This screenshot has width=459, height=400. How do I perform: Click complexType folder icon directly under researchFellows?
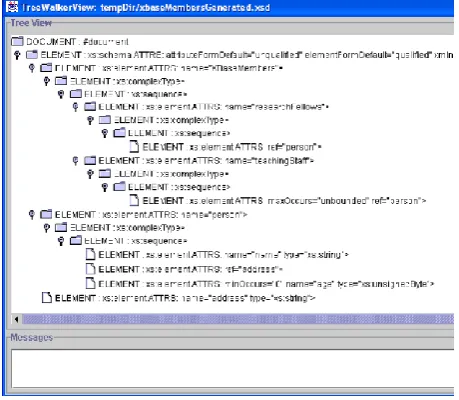(x=105, y=120)
